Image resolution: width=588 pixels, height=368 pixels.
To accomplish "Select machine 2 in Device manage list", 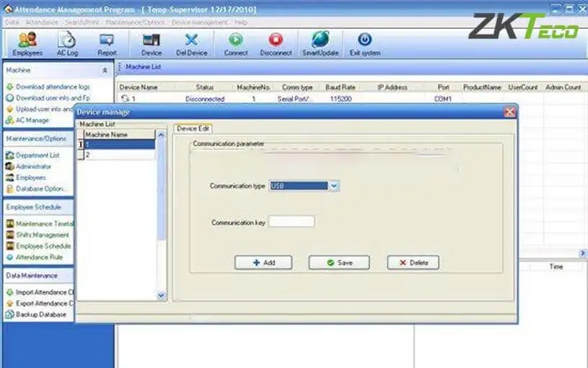I will pos(119,154).
